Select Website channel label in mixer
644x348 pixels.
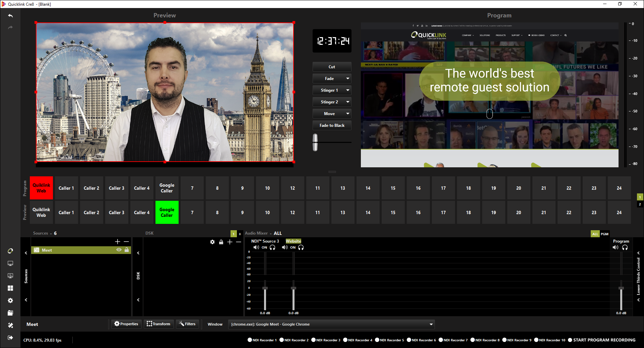point(294,241)
